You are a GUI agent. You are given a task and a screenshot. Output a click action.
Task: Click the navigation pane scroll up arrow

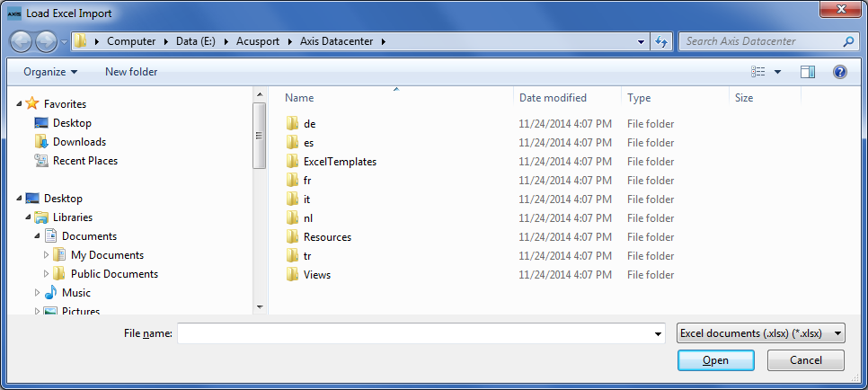pos(260,94)
